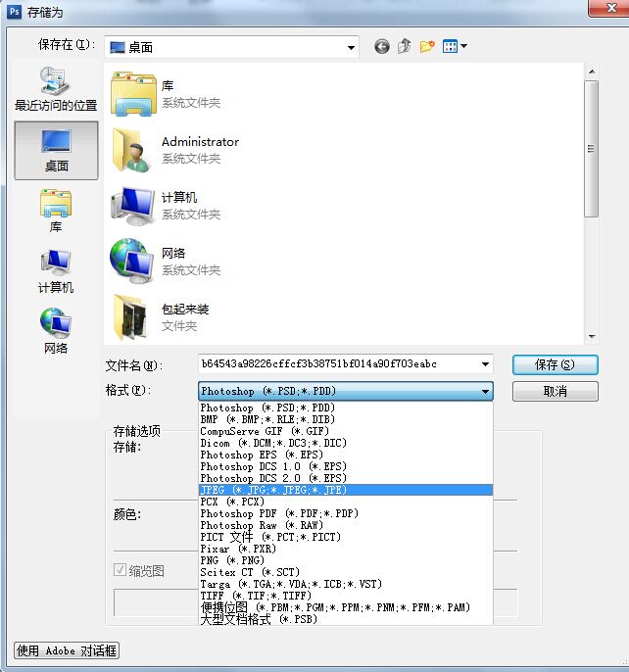Select the 包起来装 folder in file list
Image resolution: width=629 pixels, height=672 pixels.
pos(161,317)
